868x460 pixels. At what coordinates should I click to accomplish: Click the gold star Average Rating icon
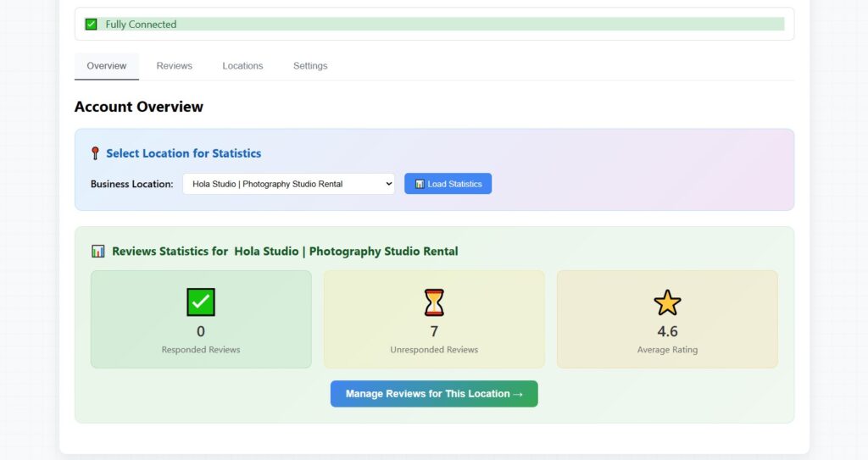[x=667, y=302]
